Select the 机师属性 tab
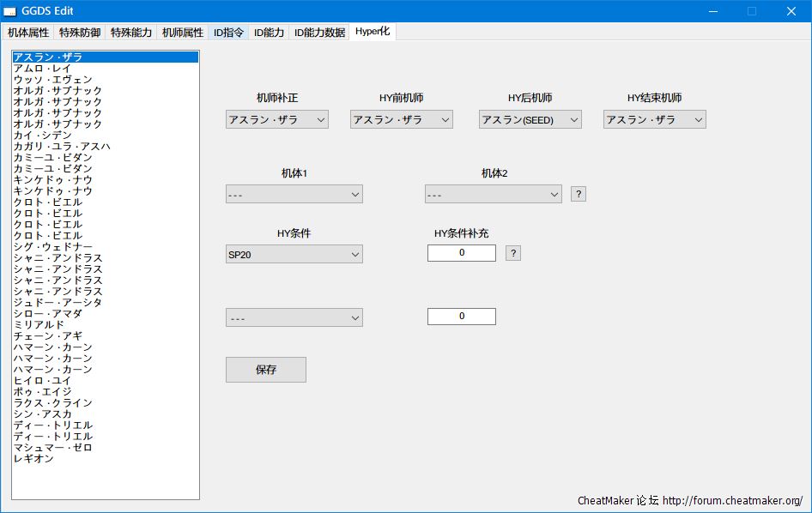812x513 pixels. [183, 33]
